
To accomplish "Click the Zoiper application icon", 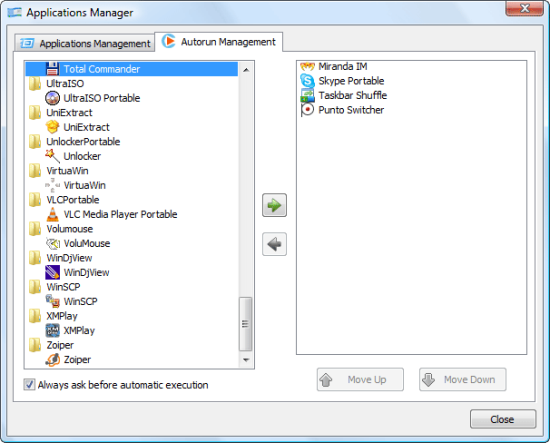I will point(53,360).
